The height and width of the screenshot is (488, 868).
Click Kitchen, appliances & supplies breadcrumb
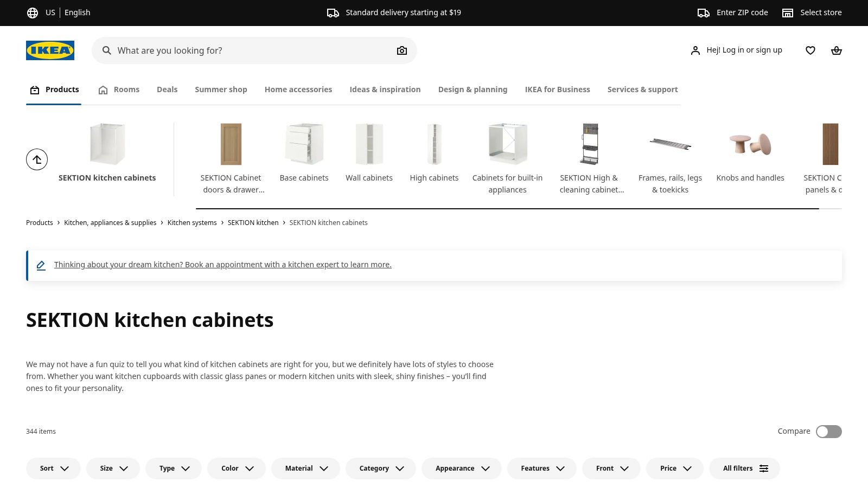110,223
